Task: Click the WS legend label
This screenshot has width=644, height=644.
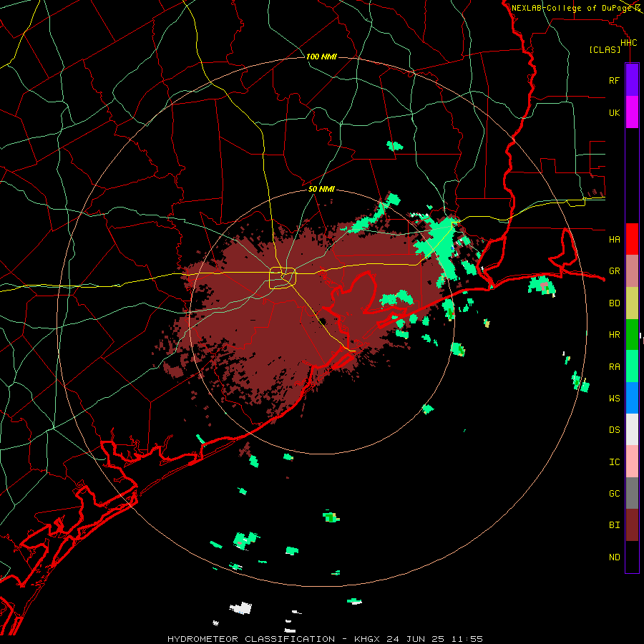Action: pos(614,399)
